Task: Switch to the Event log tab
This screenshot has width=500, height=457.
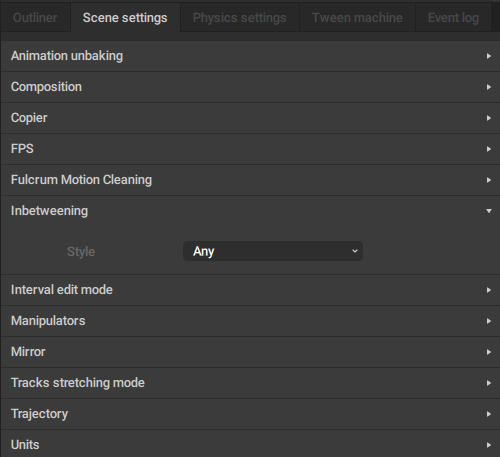Action: point(453,18)
